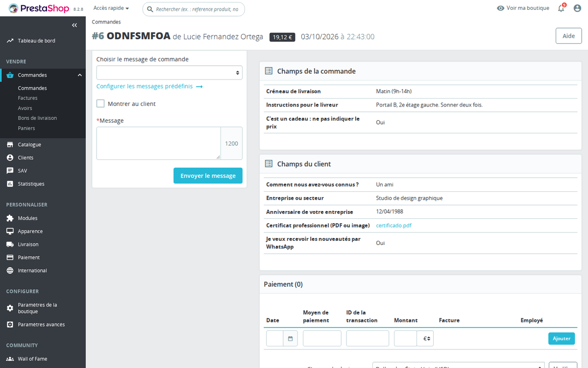Open the Commandes submenu entry
This screenshot has height=368, width=588.
point(32,88)
